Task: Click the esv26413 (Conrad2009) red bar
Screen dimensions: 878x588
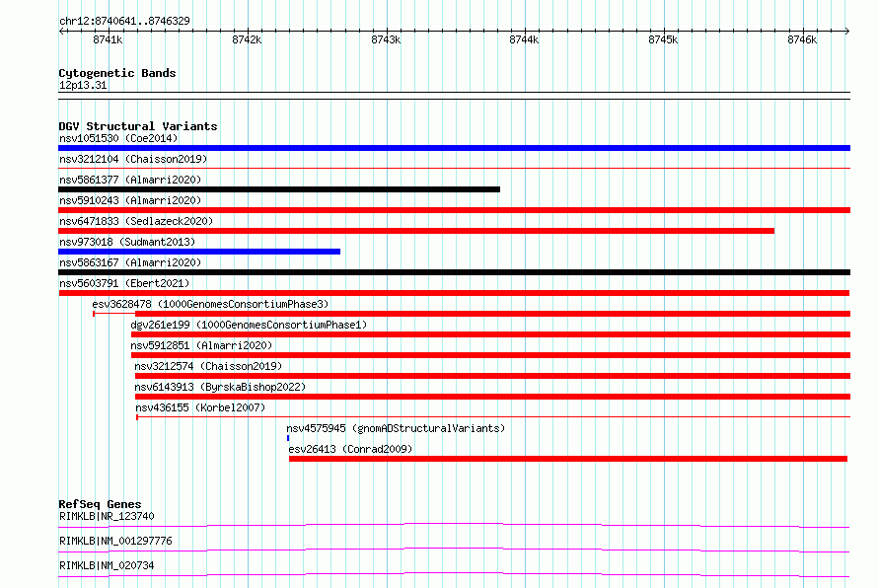Action: [x=568, y=459]
